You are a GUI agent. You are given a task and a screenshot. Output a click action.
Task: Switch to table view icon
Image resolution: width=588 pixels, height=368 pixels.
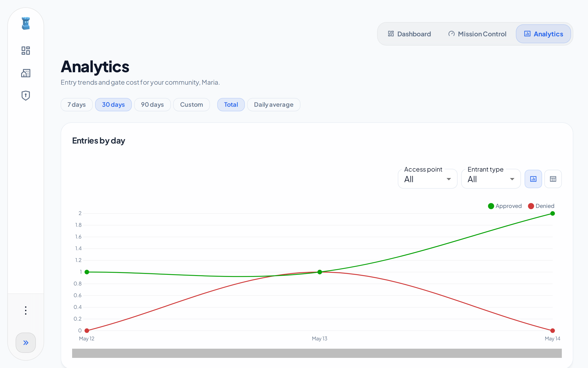click(553, 179)
